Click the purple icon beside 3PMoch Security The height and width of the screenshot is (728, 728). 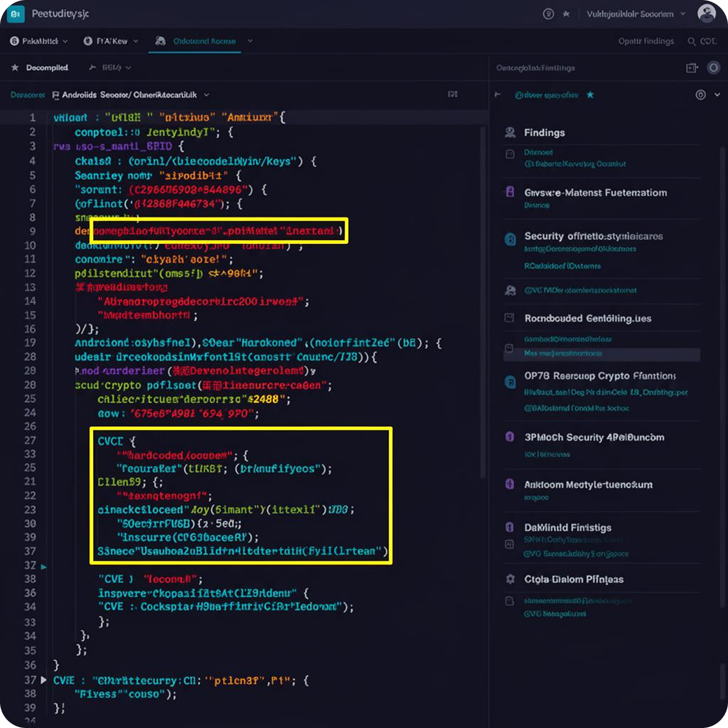click(x=510, y=437)
